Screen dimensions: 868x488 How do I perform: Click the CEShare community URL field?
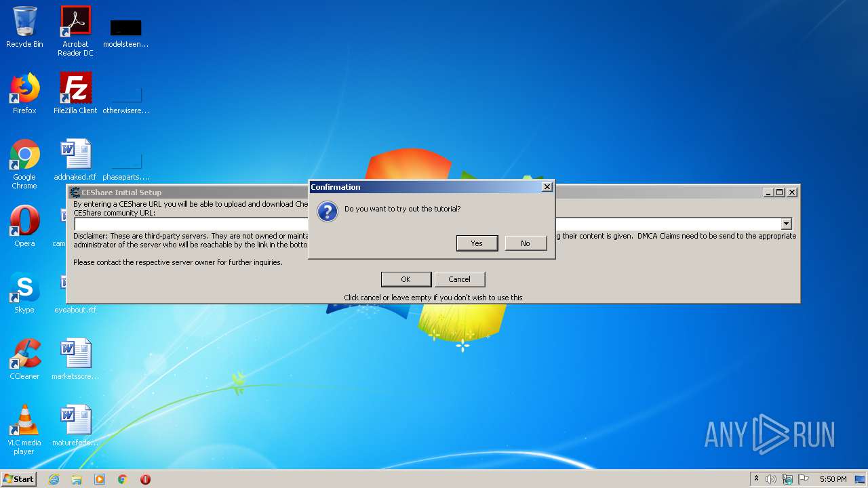click(x=433, y=224)
